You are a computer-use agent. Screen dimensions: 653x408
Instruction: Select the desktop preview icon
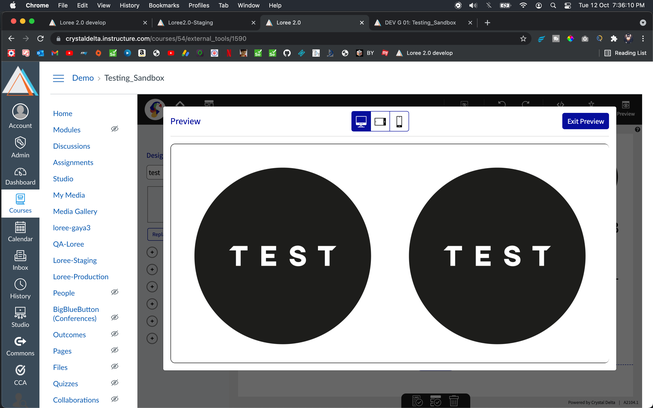point(361,121)
